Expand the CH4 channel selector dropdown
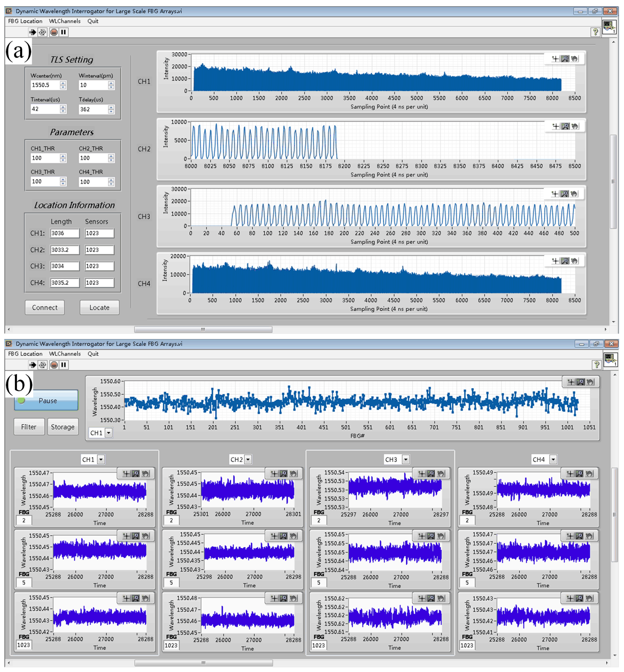The image size is (624, 672). click(553, 459)
